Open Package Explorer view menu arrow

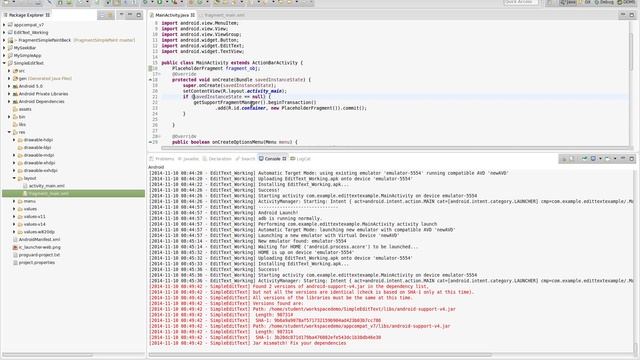coord(121,15)
